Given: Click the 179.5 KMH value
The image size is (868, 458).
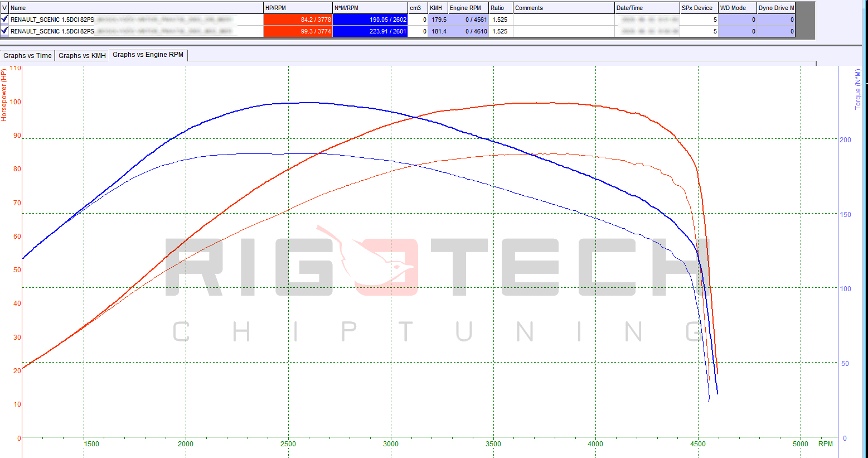Looking at the screenshot, I should coord(438,20).
